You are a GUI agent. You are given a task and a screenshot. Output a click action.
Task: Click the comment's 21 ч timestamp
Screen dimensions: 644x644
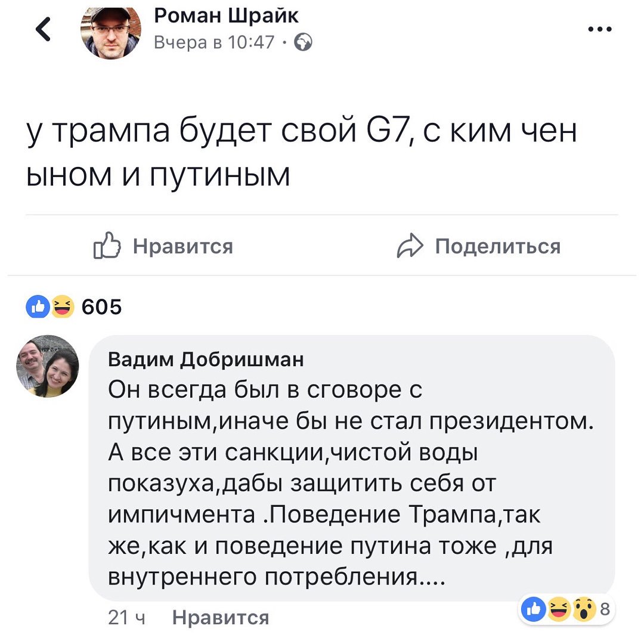click(x=127, y=617)
